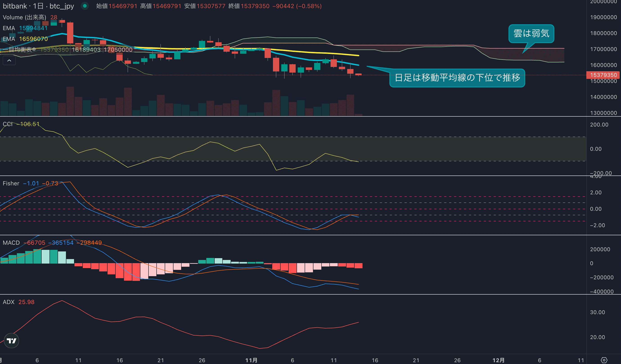The height and width of the screenshot is (364, 621).
Task: Click the bitbank btc_jpy symbol title
Action: (38, 6)
